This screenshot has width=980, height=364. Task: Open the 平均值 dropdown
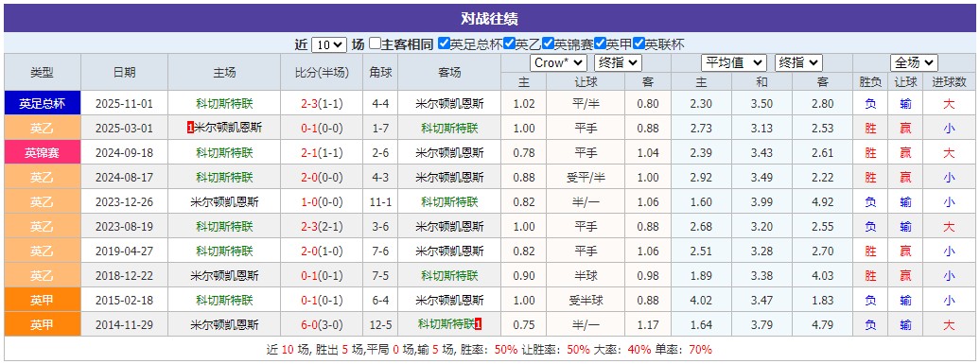tap(734, 62)
